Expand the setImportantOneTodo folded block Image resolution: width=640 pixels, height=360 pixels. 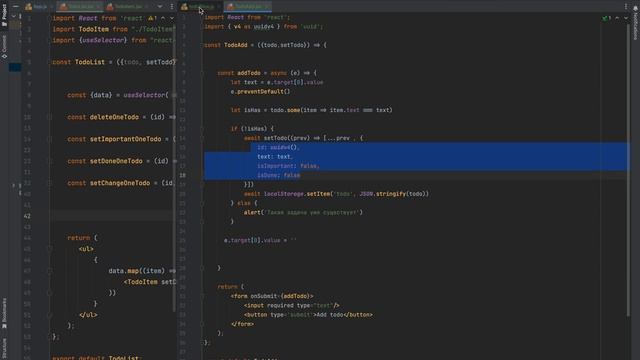[49, 139]
